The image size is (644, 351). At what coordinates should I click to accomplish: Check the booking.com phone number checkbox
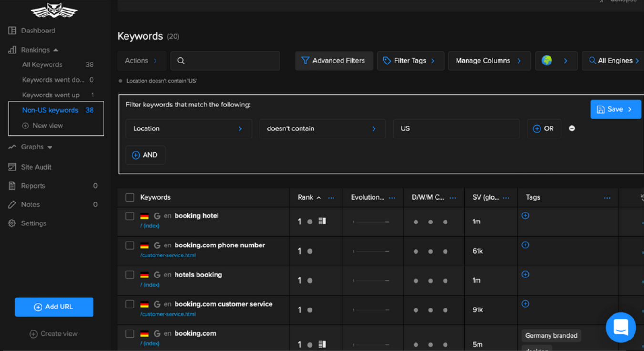click(x=130, y=245)
